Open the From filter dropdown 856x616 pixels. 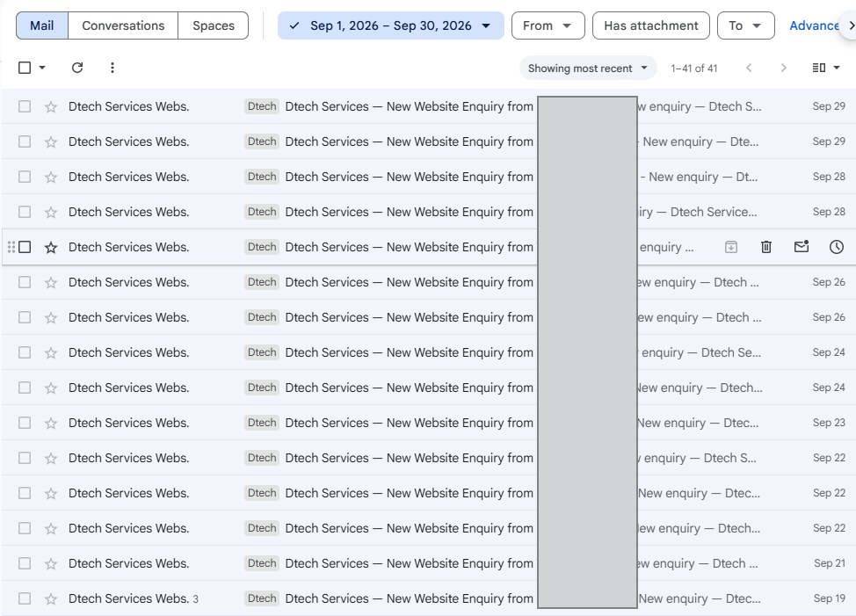click(x=548, y=25)
